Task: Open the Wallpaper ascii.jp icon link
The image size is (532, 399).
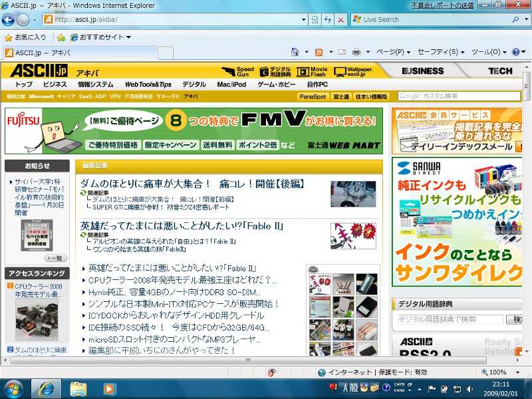Action: coord(353,72)
